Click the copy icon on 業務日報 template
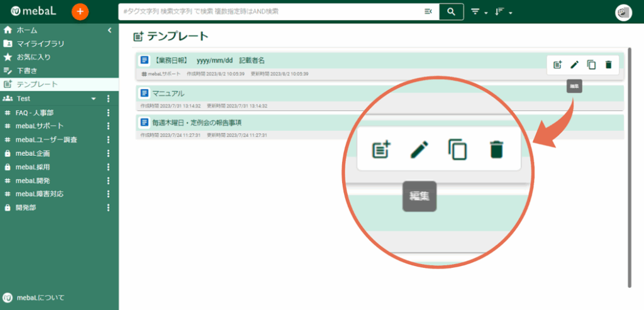 click(591, 64)
